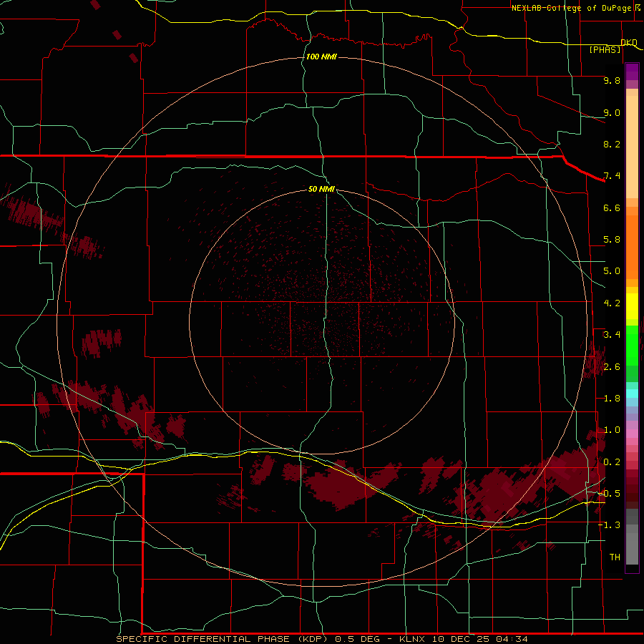Click the -0.5 value on the color scale
This screenshot has height=644, width=644.
(609, 494)
